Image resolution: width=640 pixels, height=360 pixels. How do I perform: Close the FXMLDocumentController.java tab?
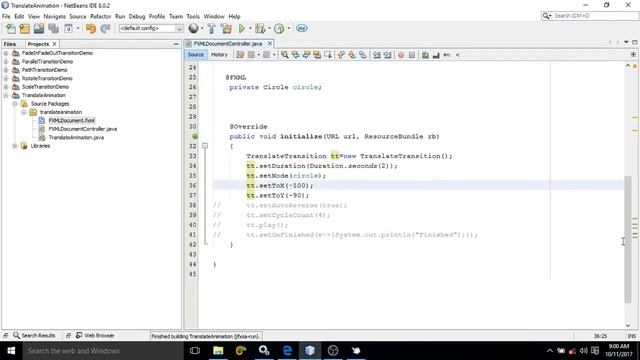click(x=270, y=43)
